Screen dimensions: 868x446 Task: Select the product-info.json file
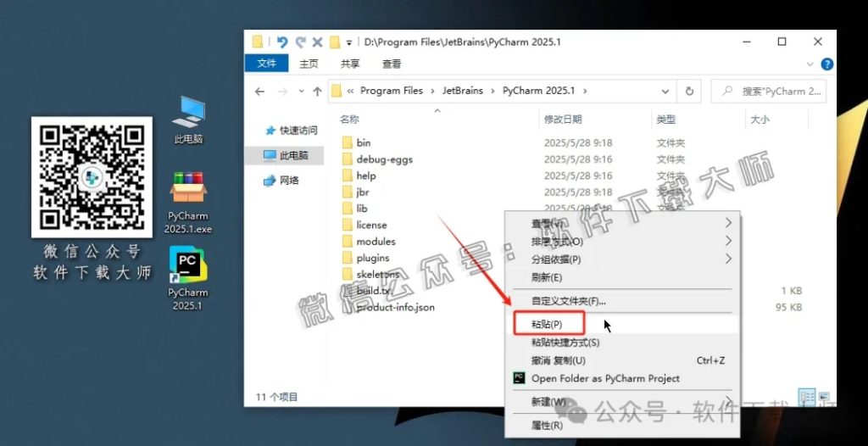point(388,308)
